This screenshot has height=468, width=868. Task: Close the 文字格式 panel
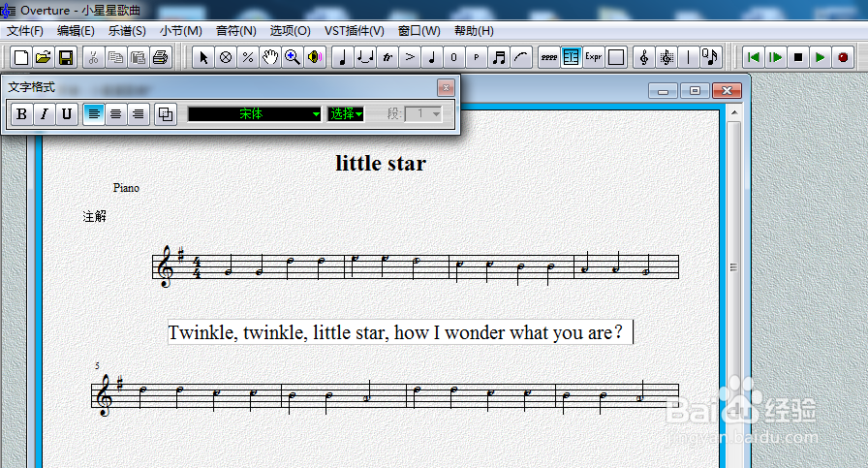click(x=446, y=87)
